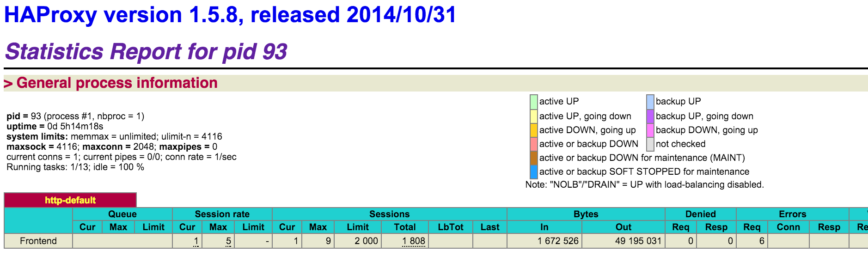Click the Bytes column group header
868x257 pixels.
tap(586, 214)
